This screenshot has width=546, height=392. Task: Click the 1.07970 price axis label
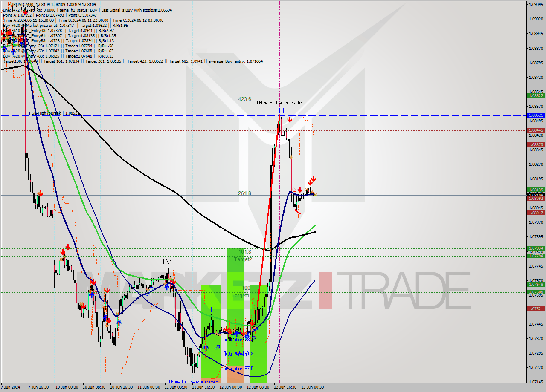tap(536, 222)
